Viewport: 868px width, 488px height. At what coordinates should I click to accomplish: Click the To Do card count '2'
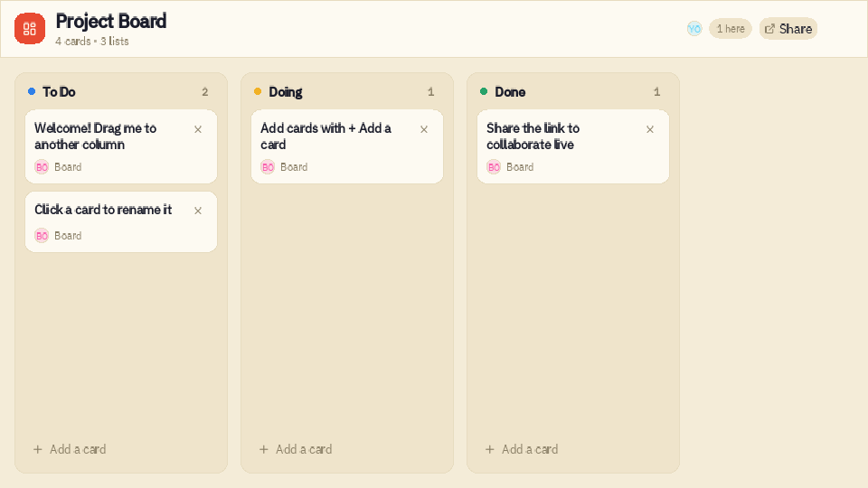(205, 92)
